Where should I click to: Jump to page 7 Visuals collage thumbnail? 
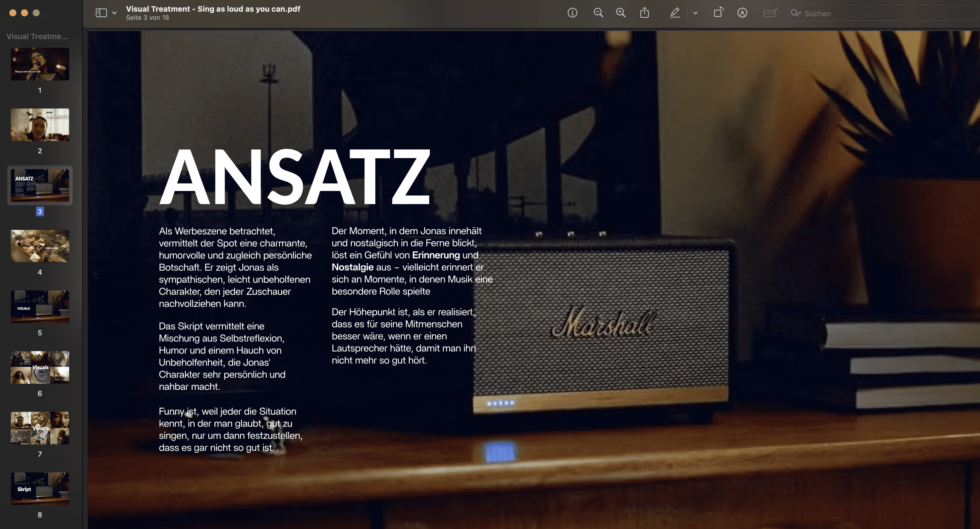pos(40,428)
